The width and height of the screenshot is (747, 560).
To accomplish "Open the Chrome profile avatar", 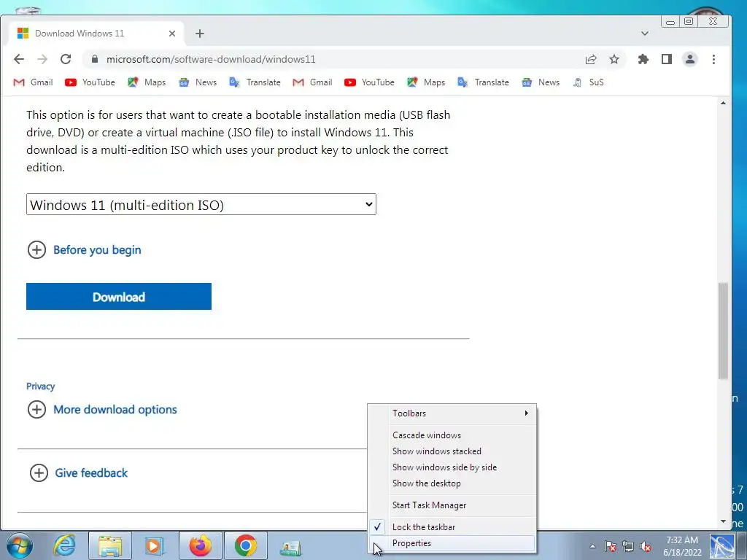I will [690, 59].
